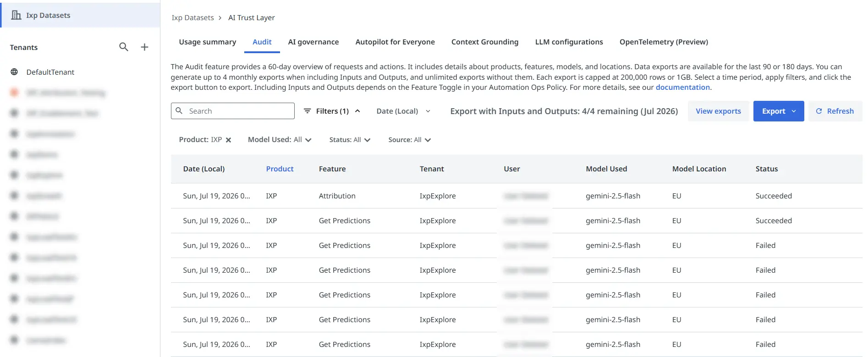Add a new tenant with plus icon
The image size is (868, 357).
tap(144, 47)
